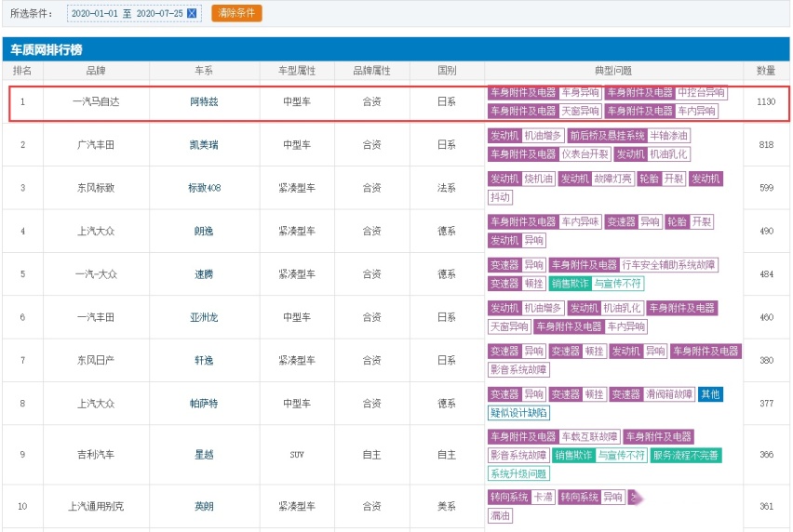Click the 漏油 issue tag
793x532 pixels.
tap(500, 516)
